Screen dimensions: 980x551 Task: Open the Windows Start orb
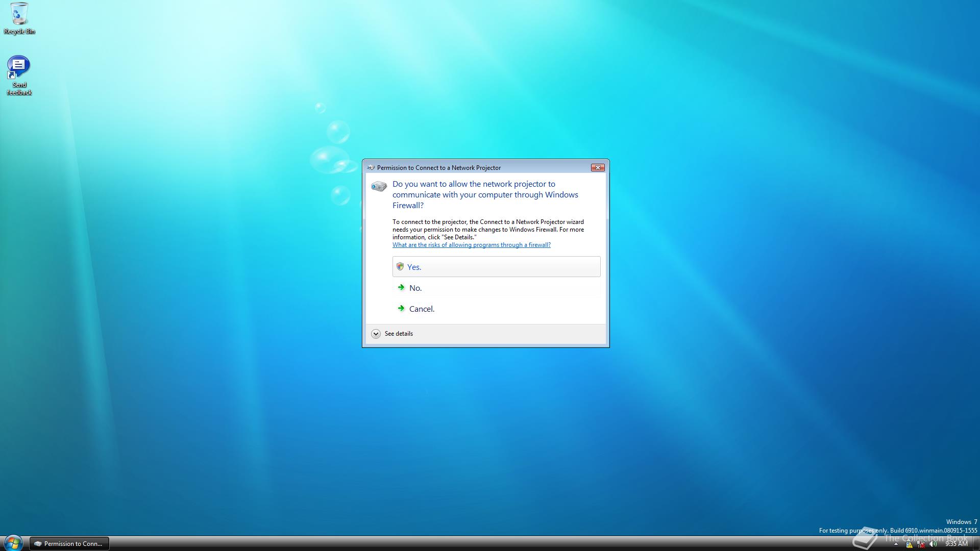(13, 543)
